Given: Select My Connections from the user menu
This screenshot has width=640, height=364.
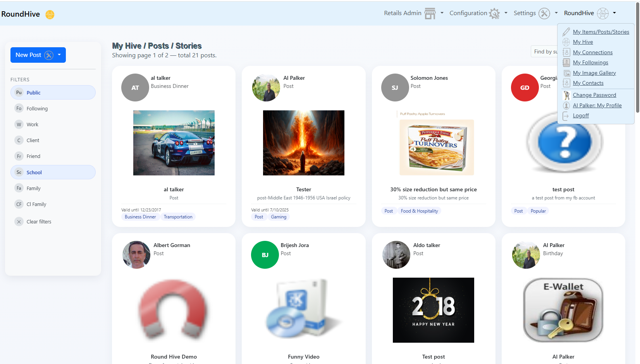Looking at the screenshot, I should [x=592, y=52].
